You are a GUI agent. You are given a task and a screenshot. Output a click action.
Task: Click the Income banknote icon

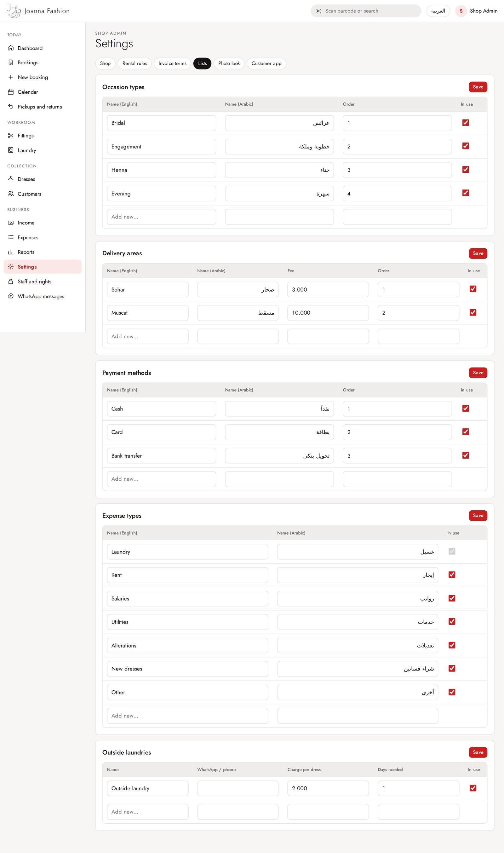(11, 223)
